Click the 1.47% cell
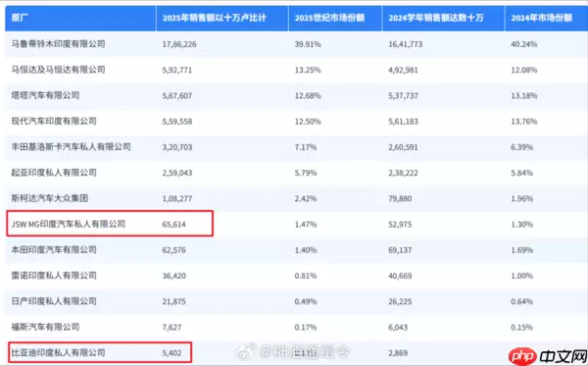The width and height of the screenshot is (588, 366). 306,225
